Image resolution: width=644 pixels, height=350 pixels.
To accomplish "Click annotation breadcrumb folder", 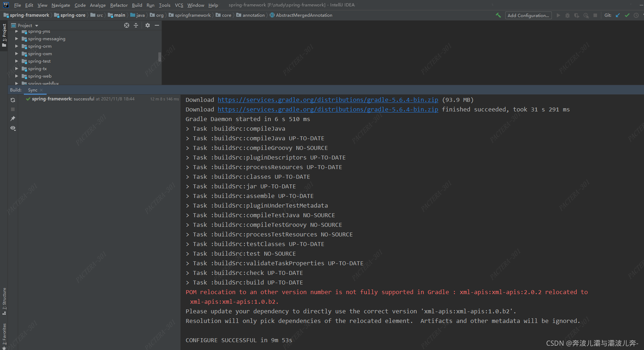I will click(250, 15).
